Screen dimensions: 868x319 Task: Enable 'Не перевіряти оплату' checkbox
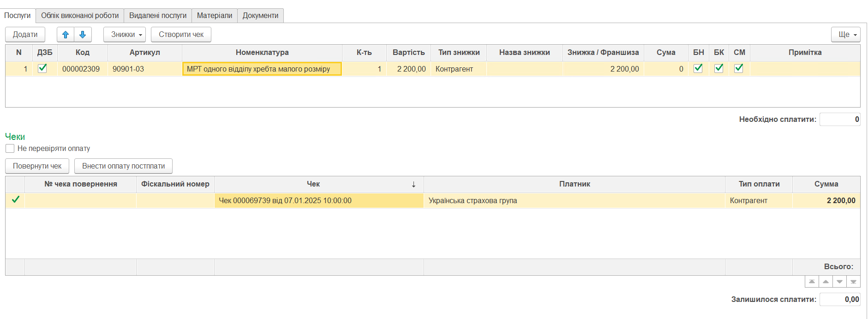pos(10,149)
